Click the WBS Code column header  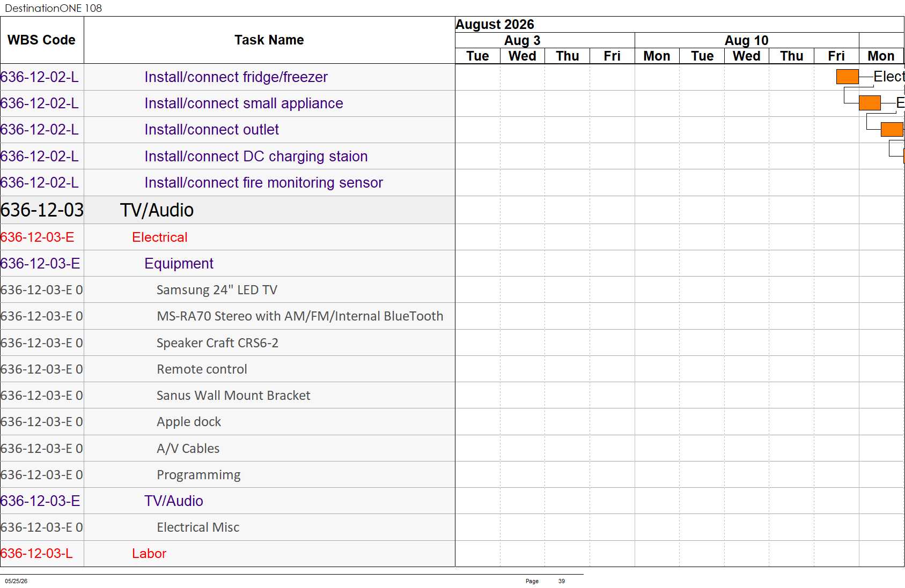41,40
